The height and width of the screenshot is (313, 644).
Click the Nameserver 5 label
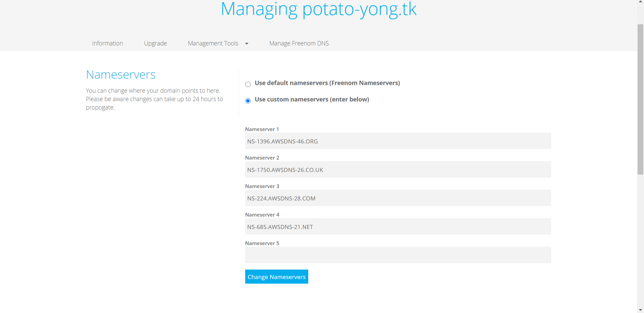point(262,243)
